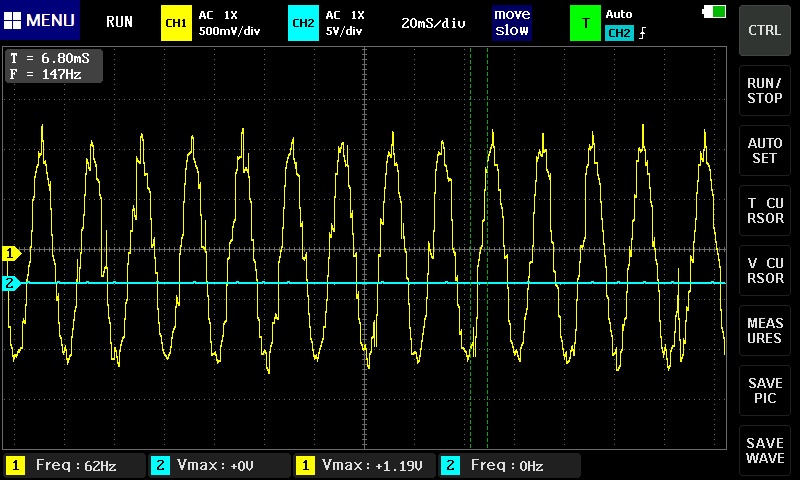
Task: Select the cyan CH2 channel badge
Action: click(302, 22)
